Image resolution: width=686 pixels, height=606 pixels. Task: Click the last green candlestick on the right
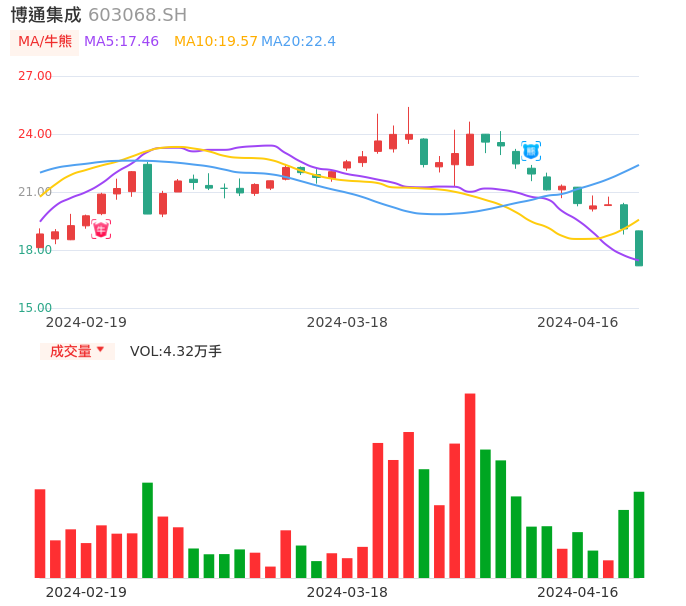[x=639, y=248]
